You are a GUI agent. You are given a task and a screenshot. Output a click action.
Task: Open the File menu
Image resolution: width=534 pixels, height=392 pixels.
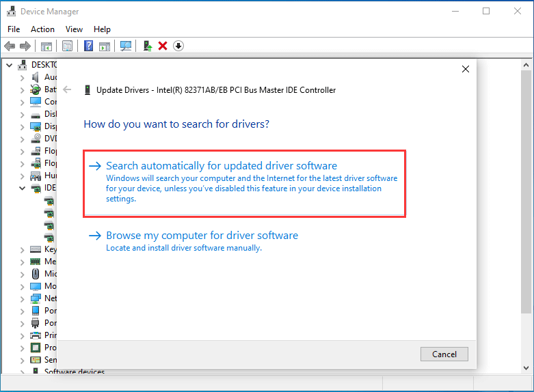(14, 29)
